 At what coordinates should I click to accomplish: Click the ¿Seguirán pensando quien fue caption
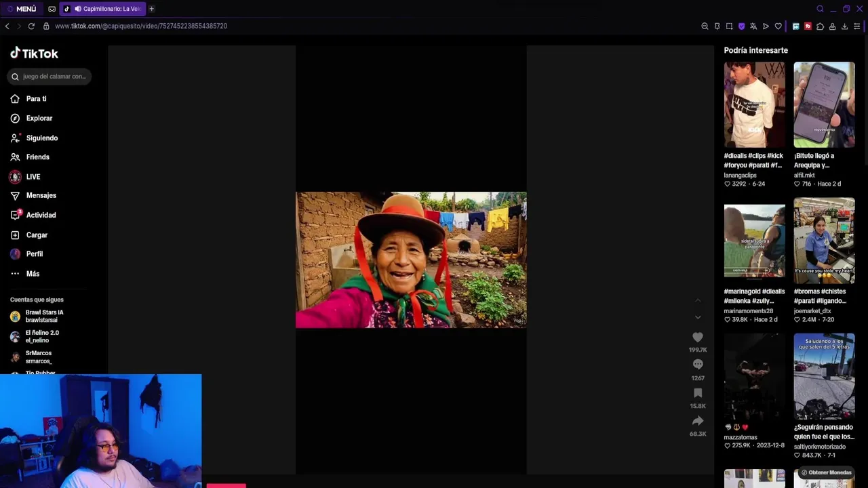pos(824,432)
